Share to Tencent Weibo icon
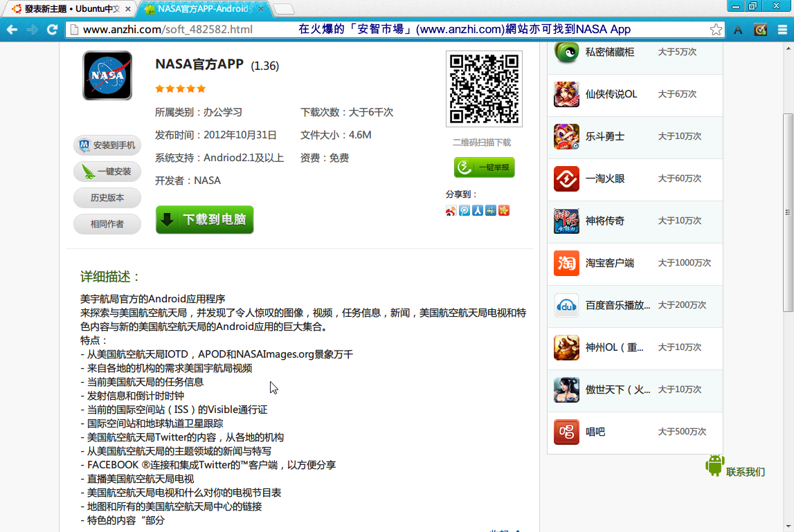This screenshot has width=794, height=532. [x=464, y=210]
